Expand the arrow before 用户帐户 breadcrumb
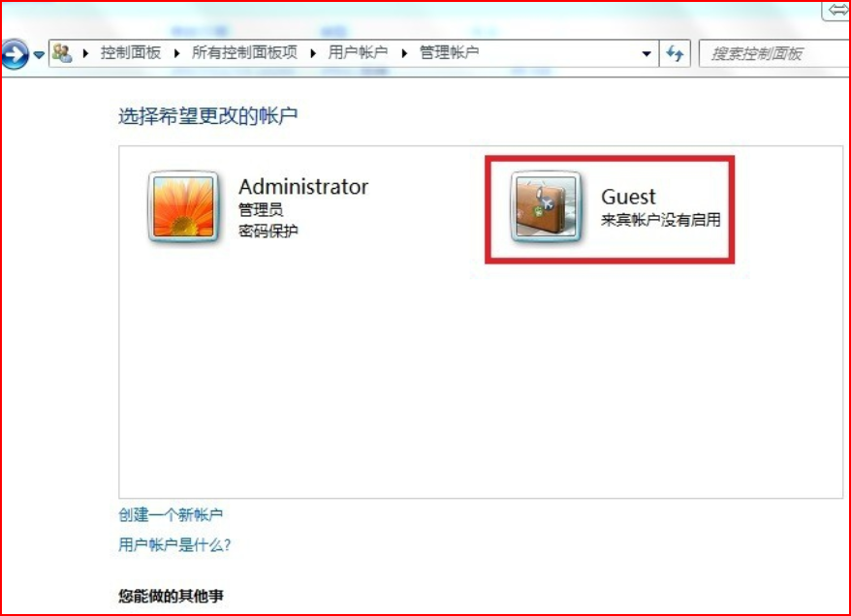Viewport: 851px width, 616px height. click(313, 53)
